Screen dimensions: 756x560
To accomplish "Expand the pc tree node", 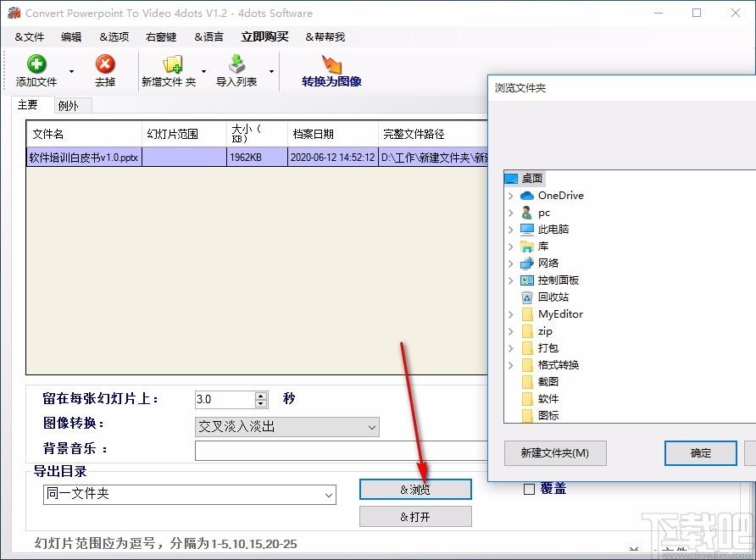I will (x=510, y=213).
